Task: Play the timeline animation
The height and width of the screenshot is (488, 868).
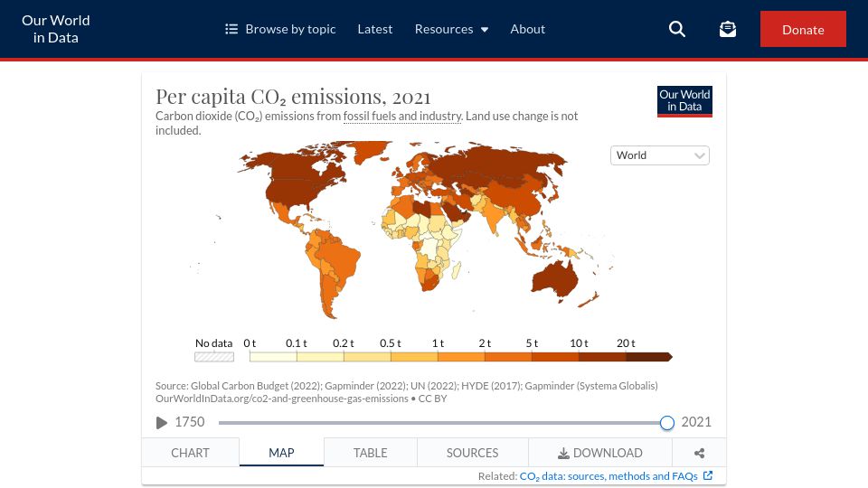Action: pos(162,423)
